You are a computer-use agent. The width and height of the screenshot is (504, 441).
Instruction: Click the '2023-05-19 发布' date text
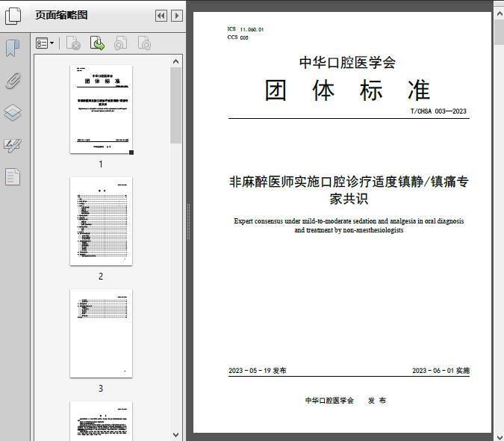258,371
